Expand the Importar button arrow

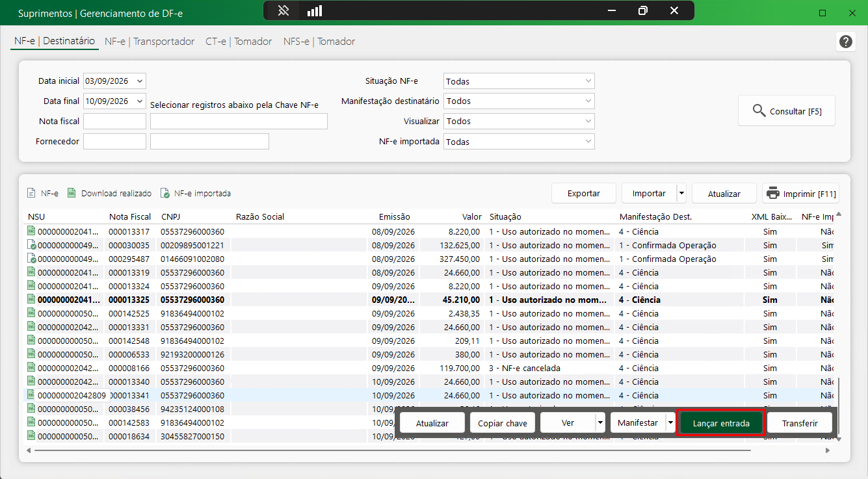pos(681,194)
